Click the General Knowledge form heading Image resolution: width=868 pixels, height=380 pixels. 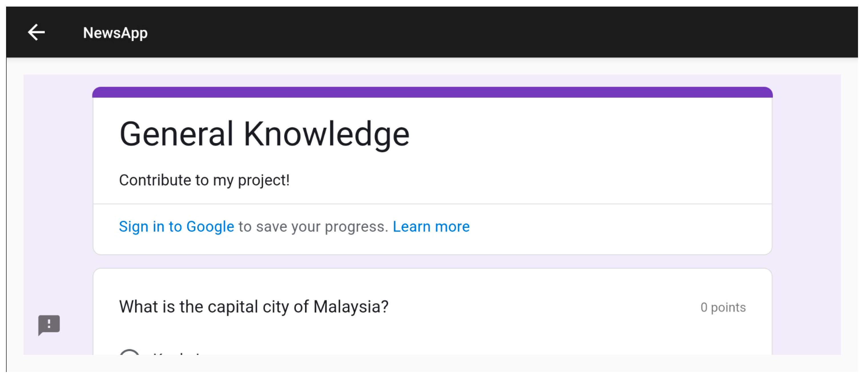point(264,134)
